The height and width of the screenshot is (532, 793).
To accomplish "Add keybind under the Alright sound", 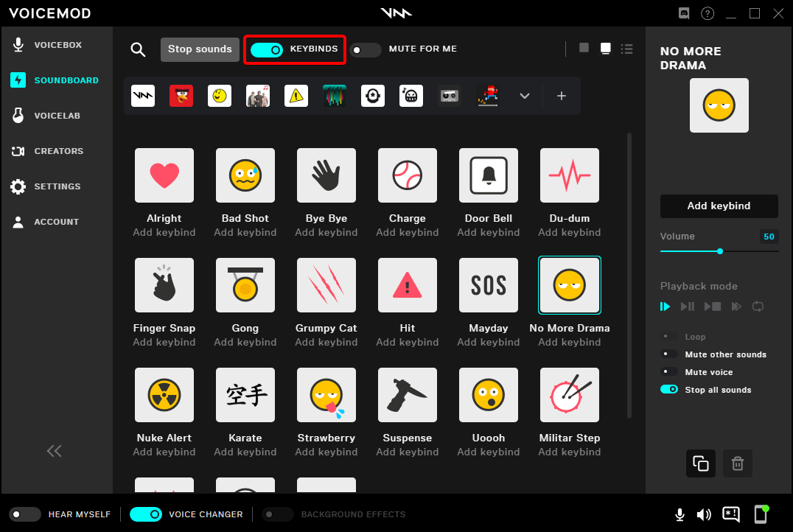I will 164,233.
